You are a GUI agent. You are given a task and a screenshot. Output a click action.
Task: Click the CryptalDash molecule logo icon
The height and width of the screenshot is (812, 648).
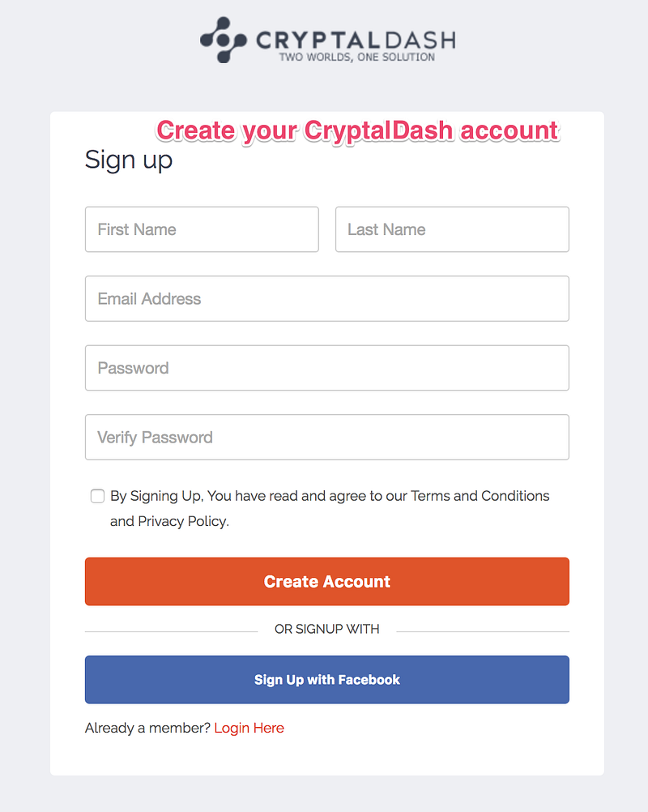[x=223, y=41]
